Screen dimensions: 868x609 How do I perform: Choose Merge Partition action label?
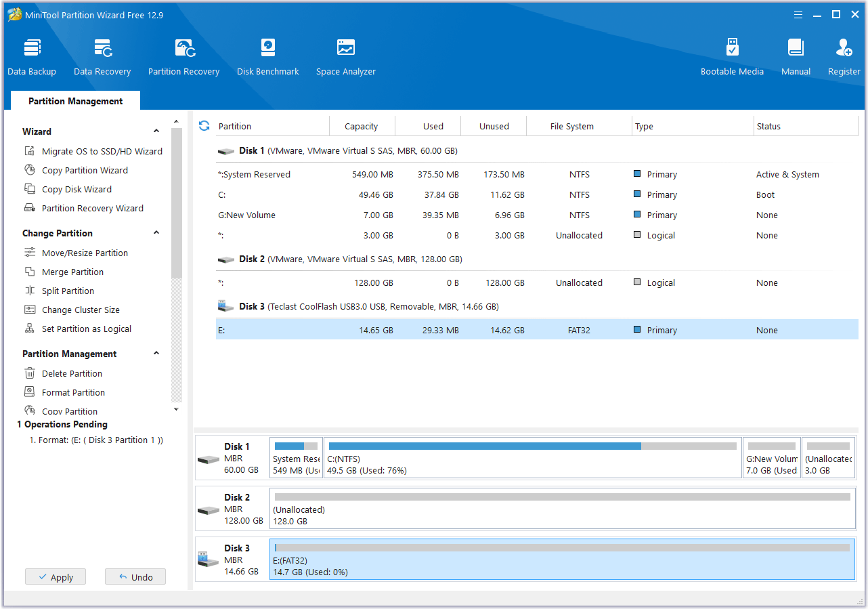72,272
